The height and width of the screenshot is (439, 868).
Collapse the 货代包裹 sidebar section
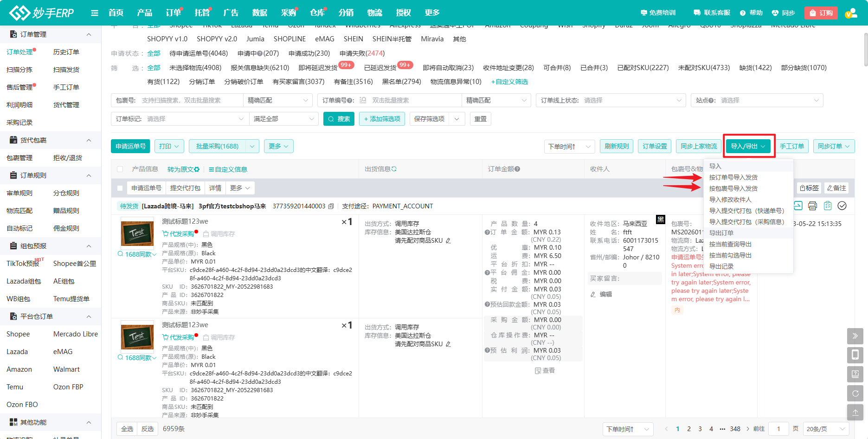point(89,140)
